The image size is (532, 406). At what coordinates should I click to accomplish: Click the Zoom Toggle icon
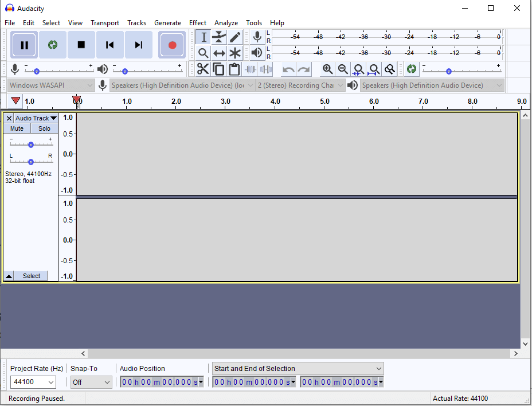(390, 69)
